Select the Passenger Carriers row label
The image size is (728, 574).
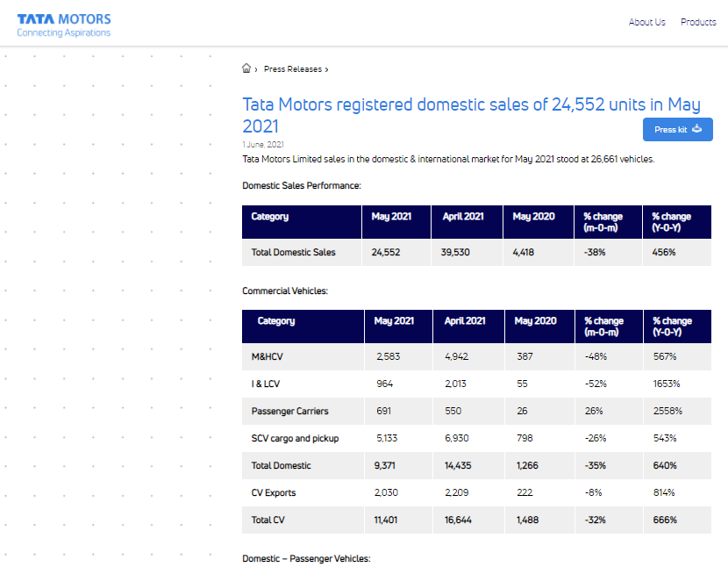pyautogui.click(x=289, y=411)
